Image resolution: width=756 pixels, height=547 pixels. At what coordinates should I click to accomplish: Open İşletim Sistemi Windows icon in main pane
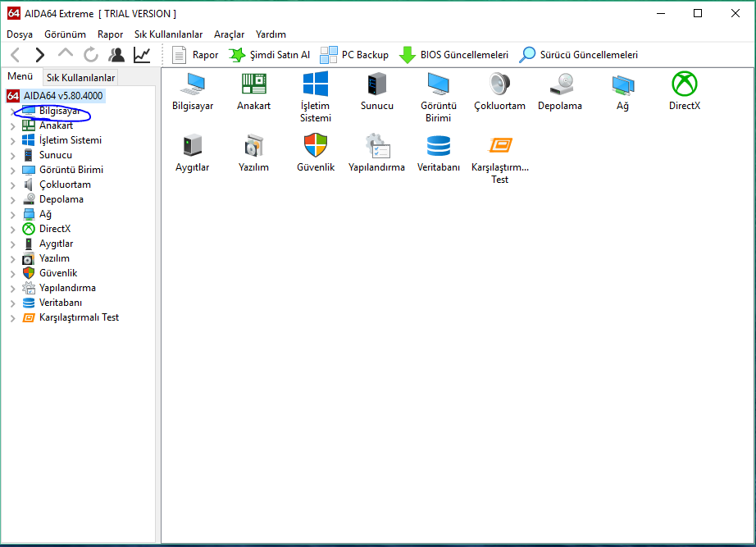[316, 84]
